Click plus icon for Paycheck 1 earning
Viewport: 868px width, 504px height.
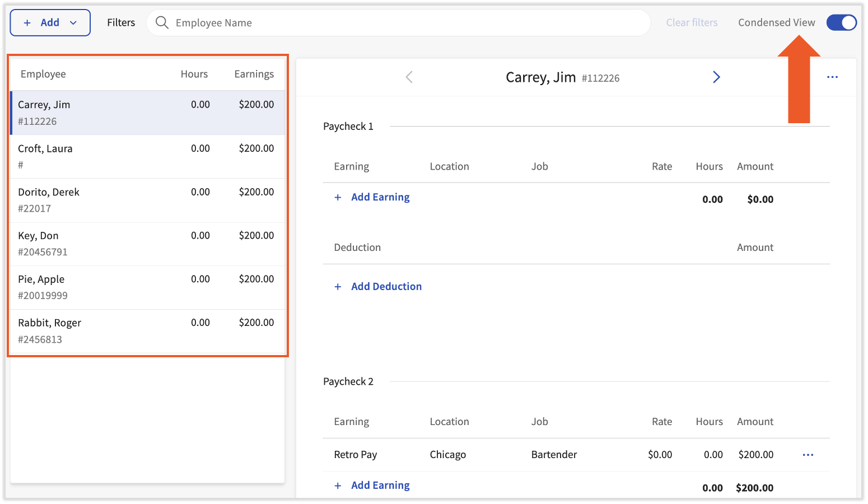click(x=338, y=198)
